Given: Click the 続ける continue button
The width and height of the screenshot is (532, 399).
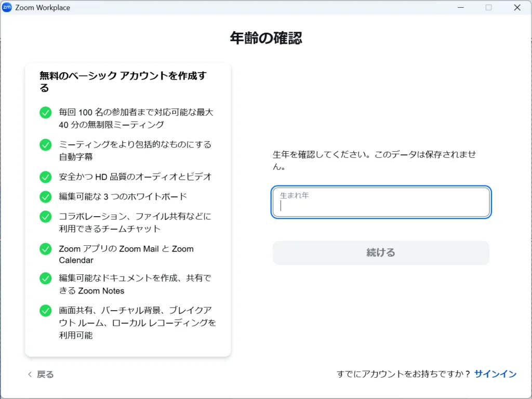Looking at the screenshot, I should coord(381,253).
